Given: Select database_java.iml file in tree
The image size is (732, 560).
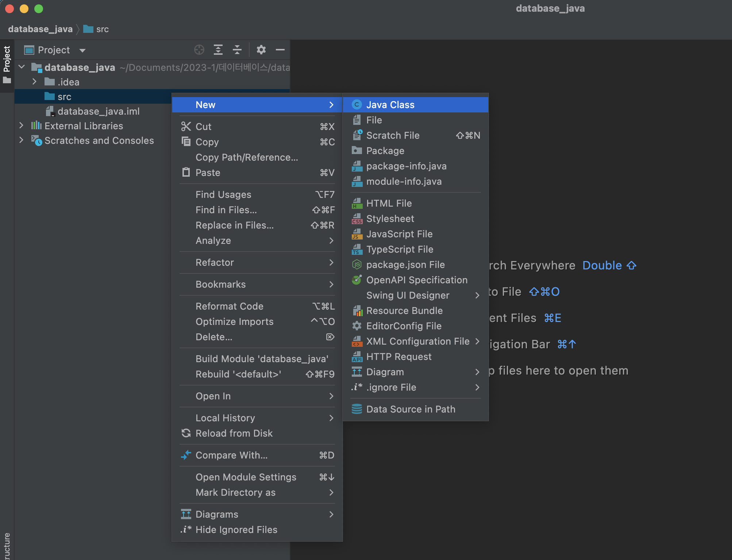Looking at the screenshot, I should 98,111.
